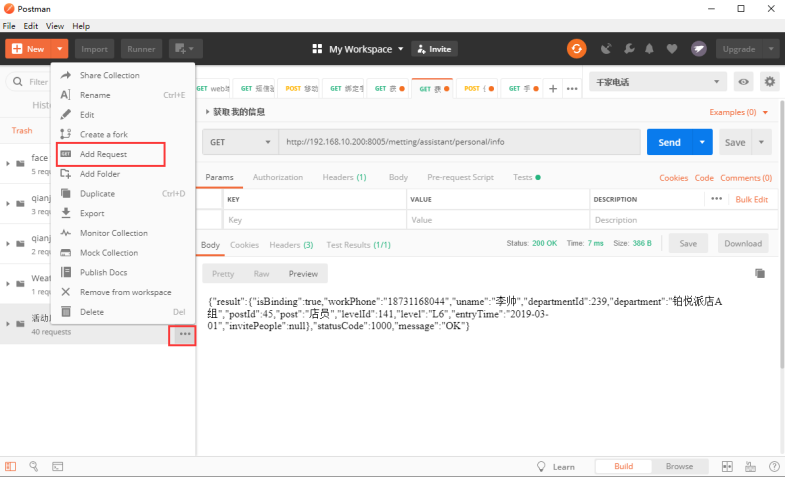This screenshot has width=786, height=478.
Task: Toggle two-pane layout icon in status bar
Action: pyautogui.click(x=727, y=466)
